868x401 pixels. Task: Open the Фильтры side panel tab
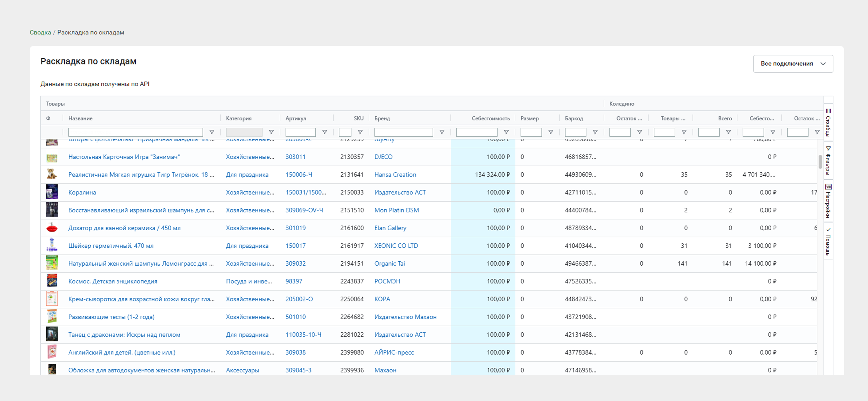click(x=828, y=161)
